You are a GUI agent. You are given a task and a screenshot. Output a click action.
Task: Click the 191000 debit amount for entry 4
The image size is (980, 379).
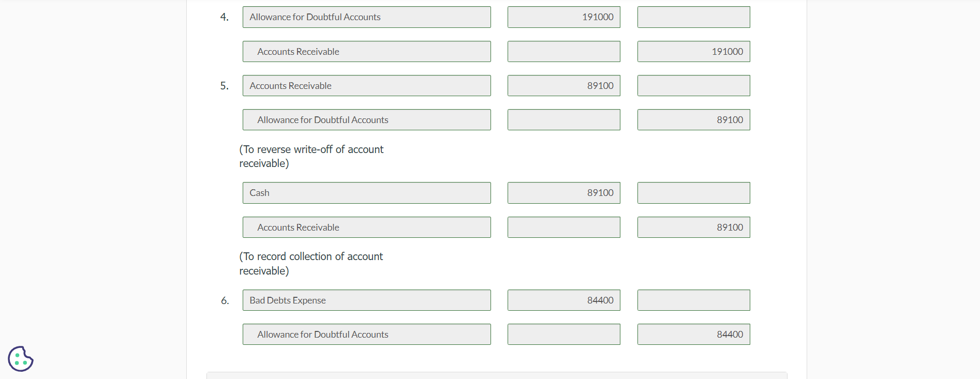(x=563, y=17)
